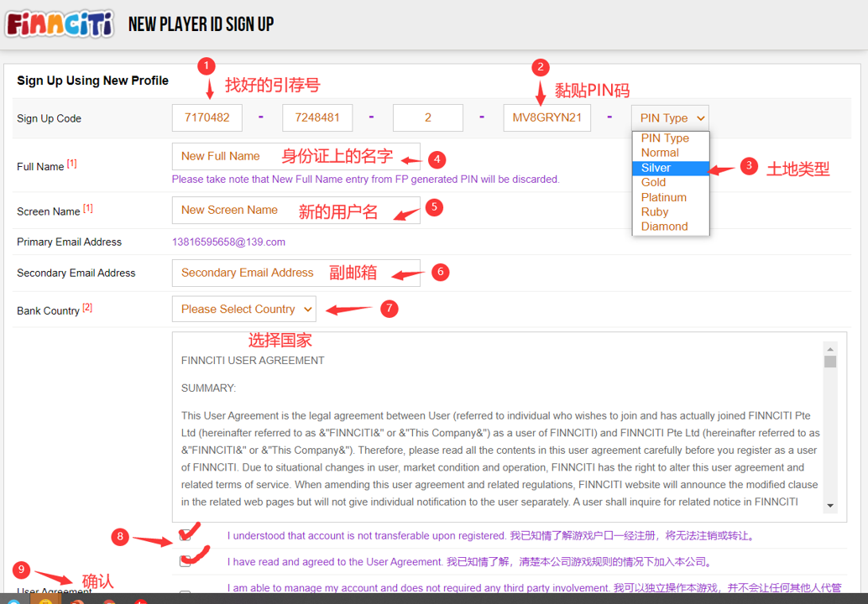
Task: Click 'I have read and agreed' statement text
Action: (469, 562)
